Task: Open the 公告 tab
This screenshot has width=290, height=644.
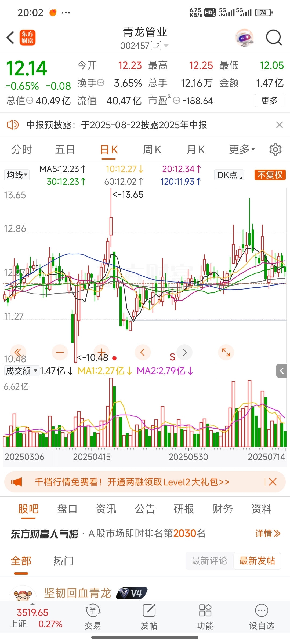Action: click(145, 509)
